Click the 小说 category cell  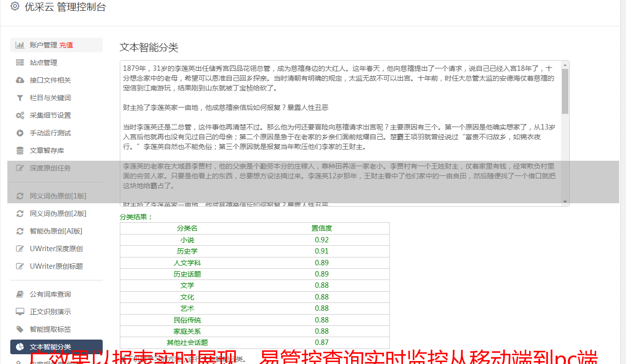click(x=187, y=240)
